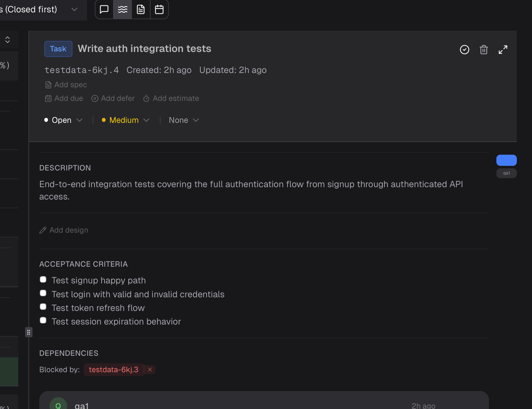Click the Add due date calendar icon
Image resolution: width=532 pixels, height=409 pixels.
[x=49, y=98]
